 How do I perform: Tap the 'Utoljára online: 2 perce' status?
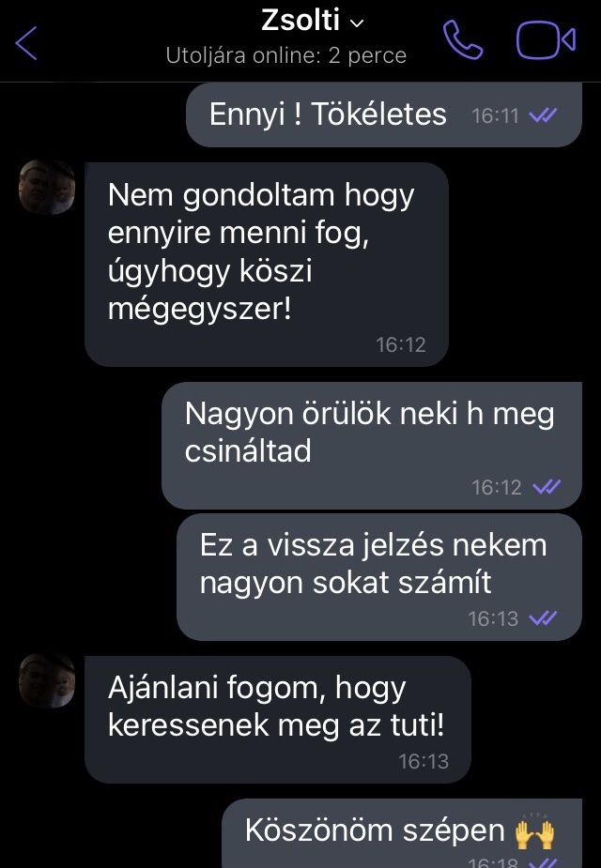(x=285, y=55)
